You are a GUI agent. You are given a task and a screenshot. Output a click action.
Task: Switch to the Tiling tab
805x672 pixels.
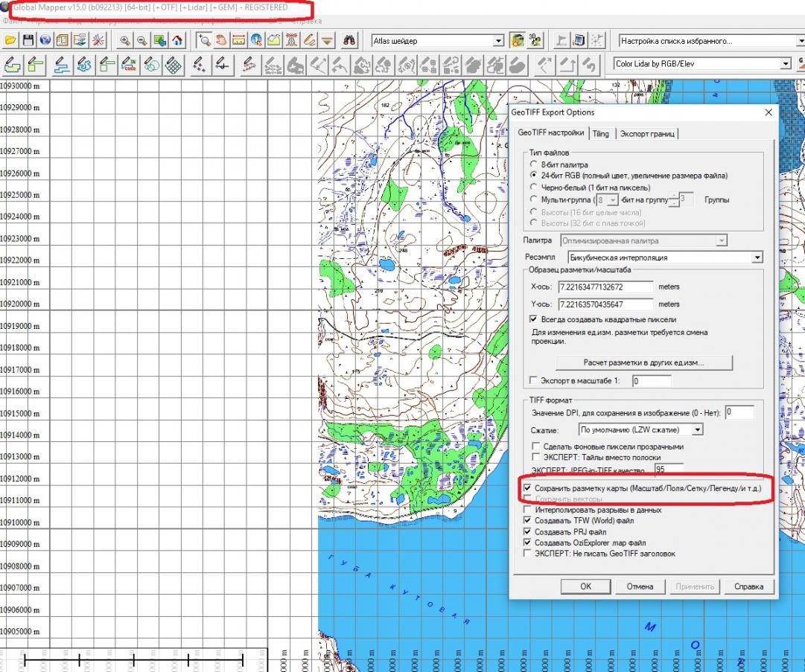600,134
